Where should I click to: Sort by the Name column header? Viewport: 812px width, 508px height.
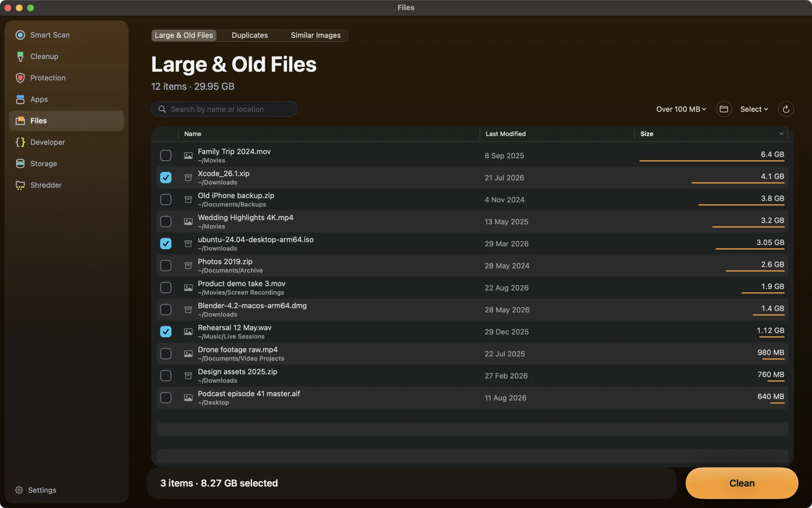click(193, 134)
